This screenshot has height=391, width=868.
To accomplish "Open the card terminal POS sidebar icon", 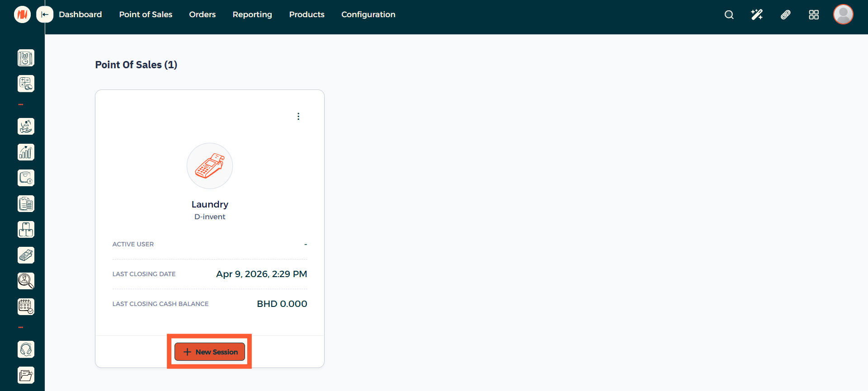I will pos(26,255).
